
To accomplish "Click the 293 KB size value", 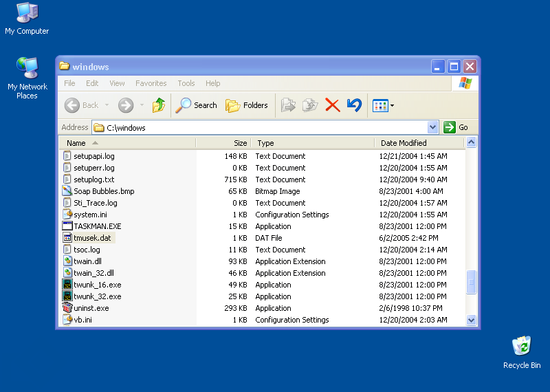I will point(236,308).
